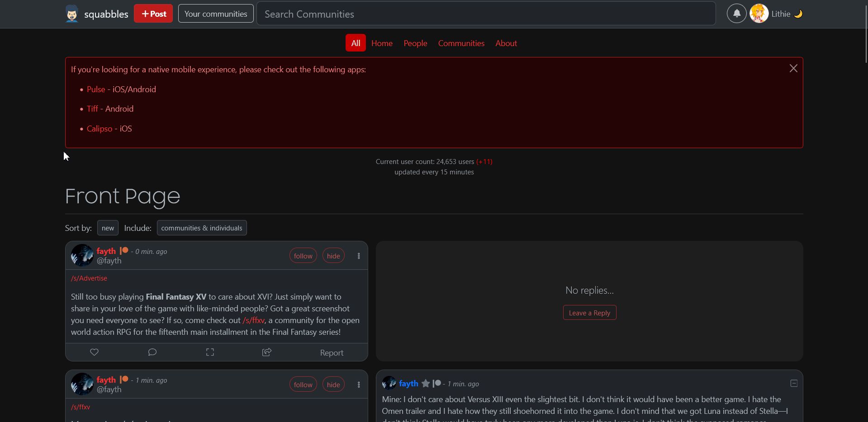Open fayth's name in the reply panel
Screen dimensions: 868x422
tap(408, 383)
